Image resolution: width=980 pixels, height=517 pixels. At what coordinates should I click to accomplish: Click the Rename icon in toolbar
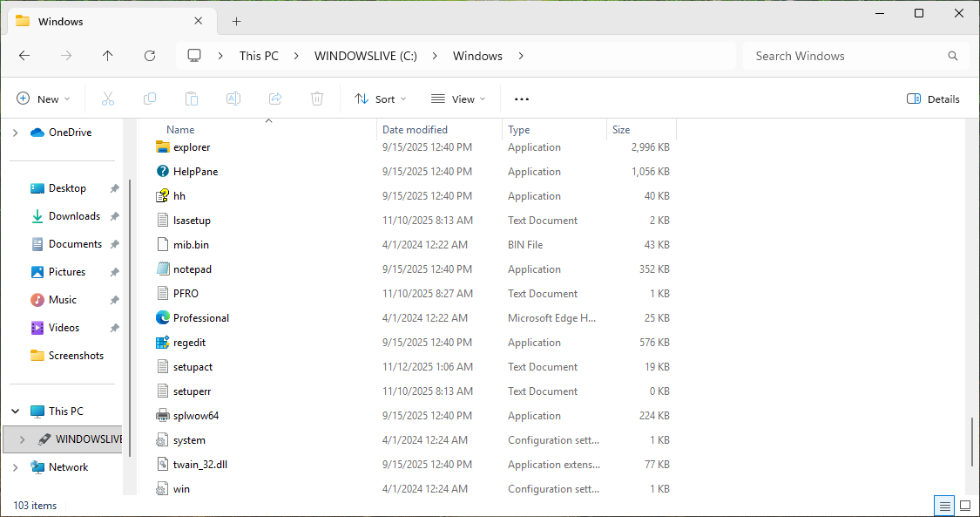(233, 99)
